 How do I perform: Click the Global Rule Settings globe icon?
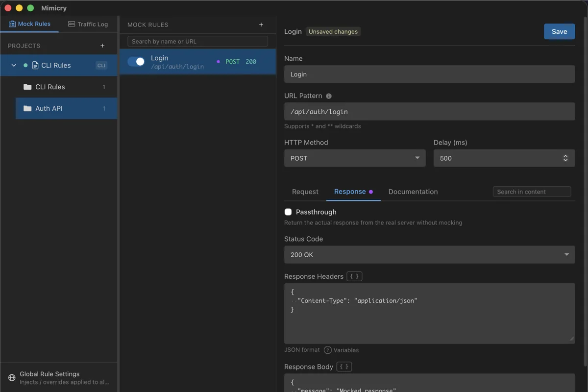12,378
